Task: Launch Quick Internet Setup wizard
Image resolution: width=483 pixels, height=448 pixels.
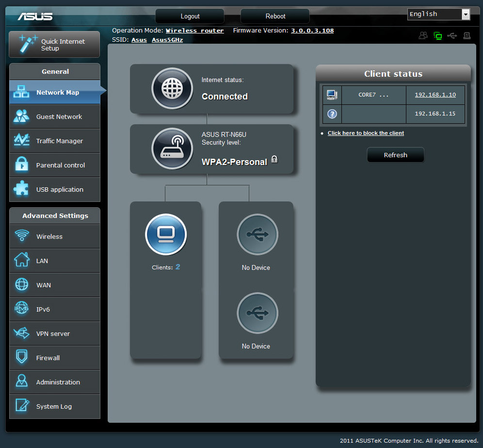Action: (54, 45)
